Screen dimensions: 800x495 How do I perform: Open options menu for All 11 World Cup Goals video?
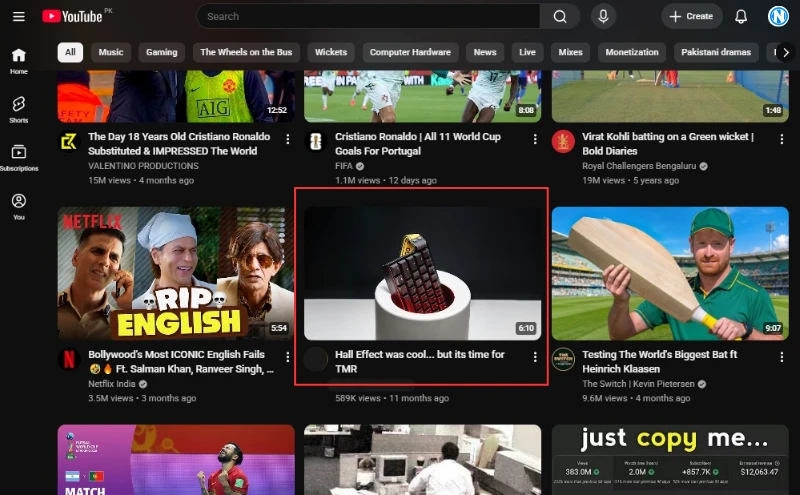535,139
